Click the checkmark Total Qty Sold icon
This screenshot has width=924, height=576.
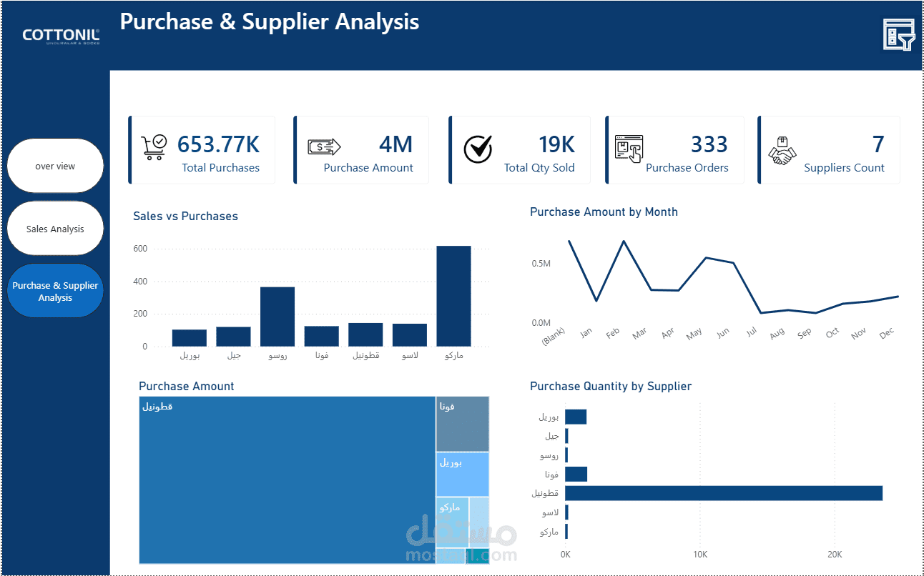pyautogui.click(x=478, y=149)
